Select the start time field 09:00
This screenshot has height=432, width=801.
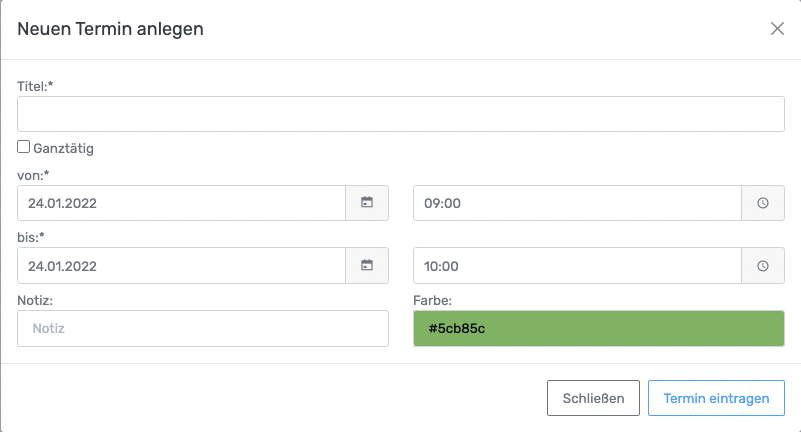click(576, 203)
